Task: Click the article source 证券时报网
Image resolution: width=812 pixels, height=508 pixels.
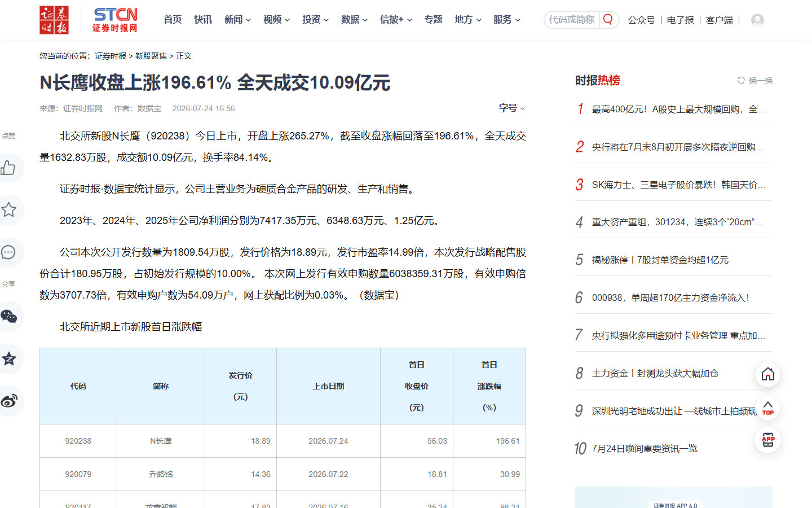Action: (83, 108)
